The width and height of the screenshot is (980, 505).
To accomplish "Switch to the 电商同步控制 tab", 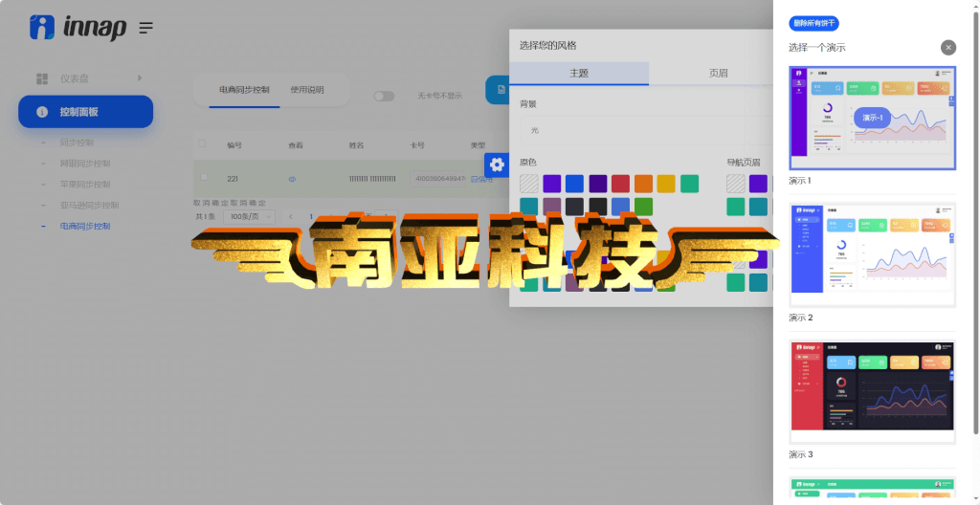I will (x=244, y=90).
